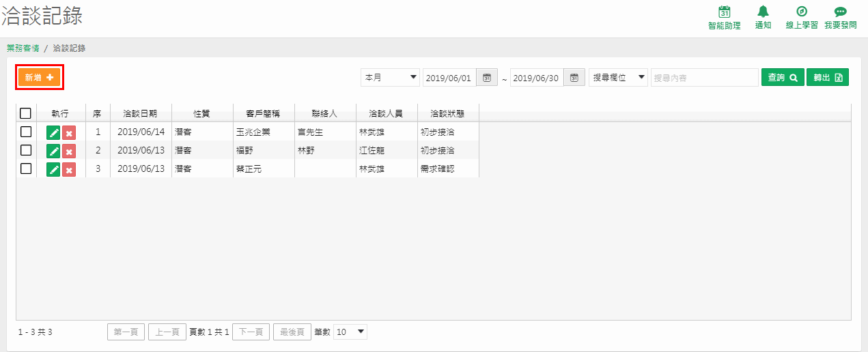The width and height of the screenshot is (868, 352).
Task: Open calendar picker for start date 2019/06/01
Action: [487, 78]
